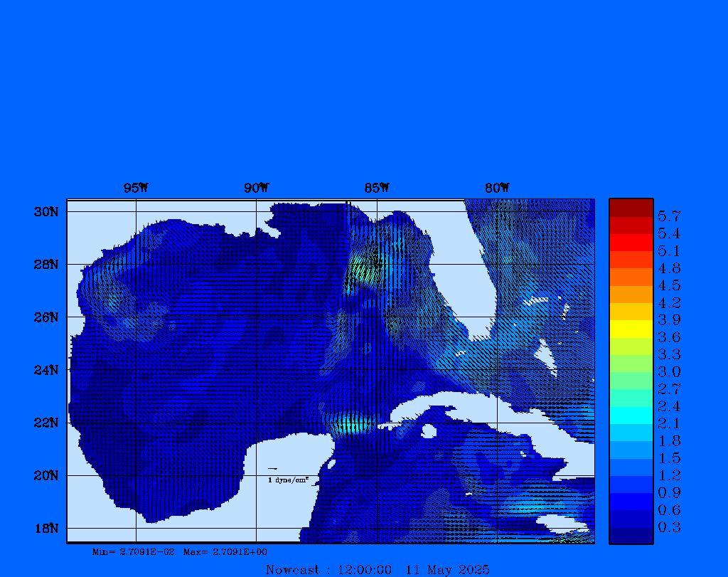Click the colorbar label 0.6
728x577 pixels.
point(669,509)
